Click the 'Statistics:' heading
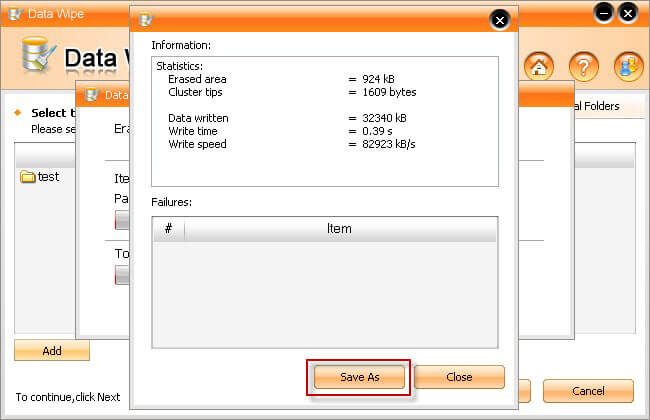The width and height of the screenshot is (650, 420). tap(179, 66)
